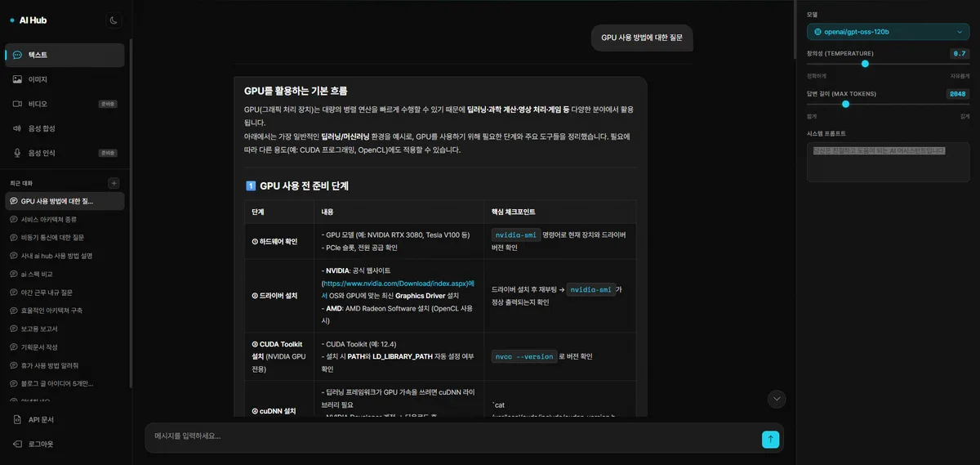This screenshot has height=465, width=980.
Task: Open chat '비동기 통신에 대한 질문'
Action: 65,237
